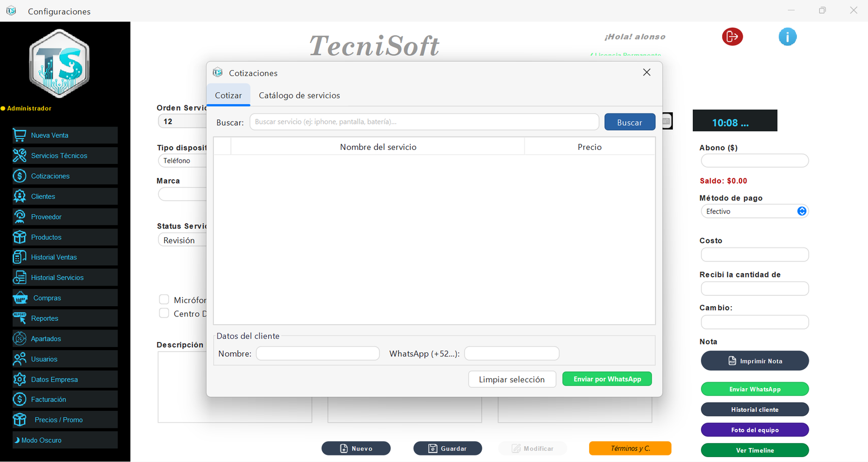This screenshot has width=868, height=462.
Task: Click the red logout icon
Action: [732, 36]
